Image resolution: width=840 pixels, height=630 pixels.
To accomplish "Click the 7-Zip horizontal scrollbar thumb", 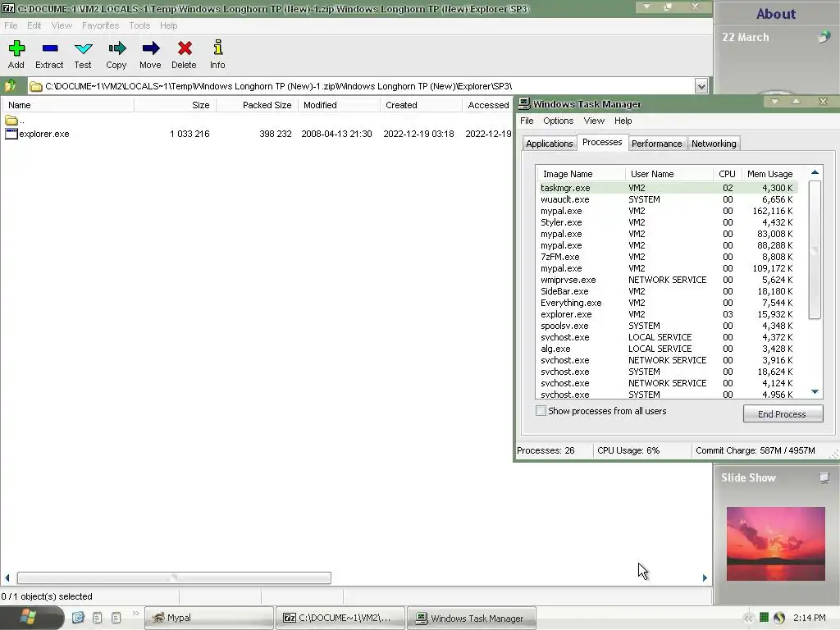I will click(x=174, y=578).
